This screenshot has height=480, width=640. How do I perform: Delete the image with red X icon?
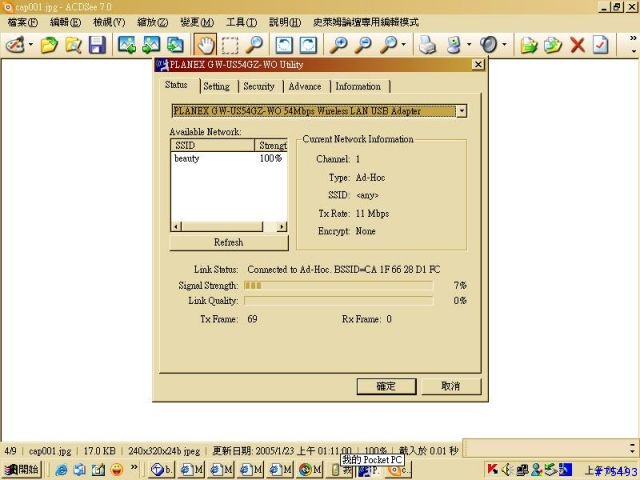(x=577, y=44)
